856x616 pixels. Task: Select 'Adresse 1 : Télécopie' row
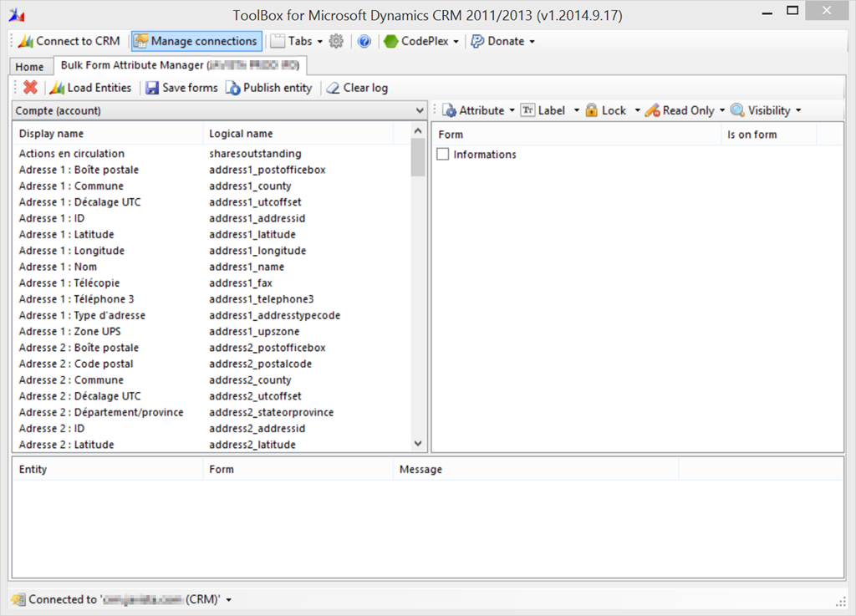(x=211, y=283)
